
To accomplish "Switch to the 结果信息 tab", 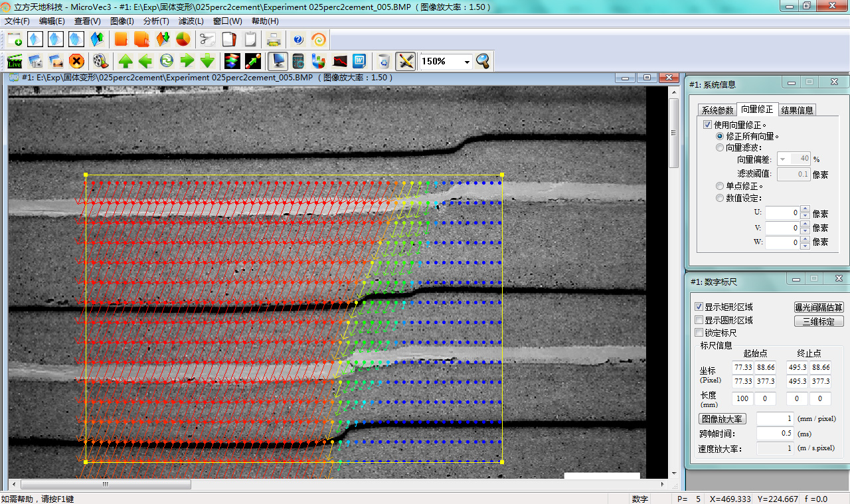I will pos(797,110).
